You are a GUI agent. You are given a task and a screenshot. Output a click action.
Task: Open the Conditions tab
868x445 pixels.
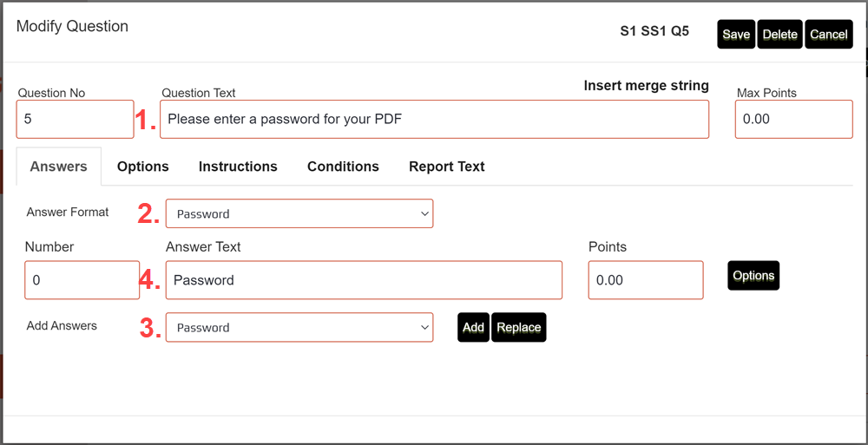pos(343,167)
